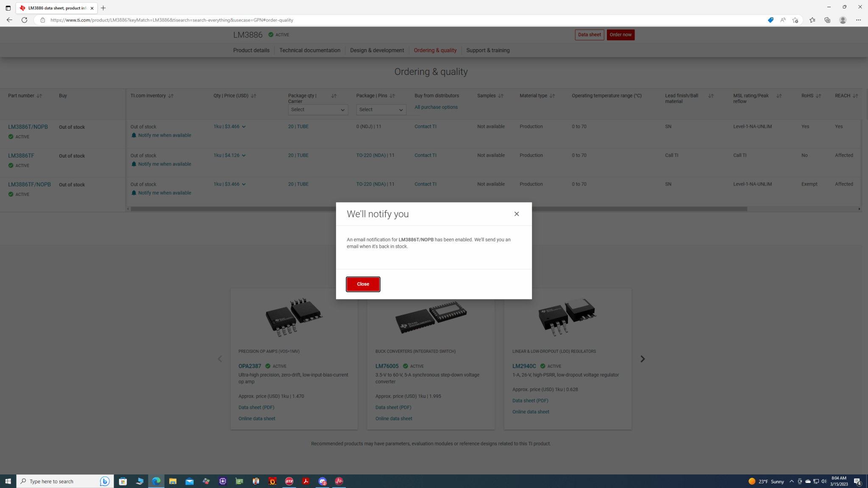Image resolution: width=868 pixels, height=488 pixels.
Task: Open LM2940C Data sheet (PDF)
Action: (x=530, y=401)
